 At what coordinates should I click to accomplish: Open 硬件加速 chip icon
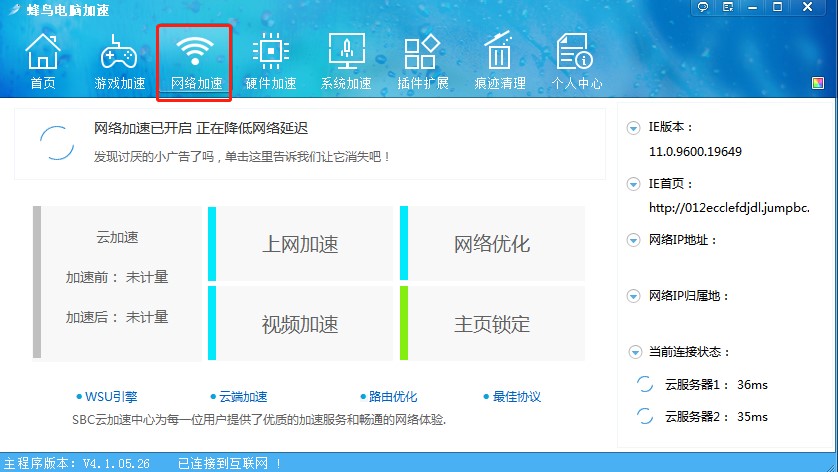tap(271, 52)
